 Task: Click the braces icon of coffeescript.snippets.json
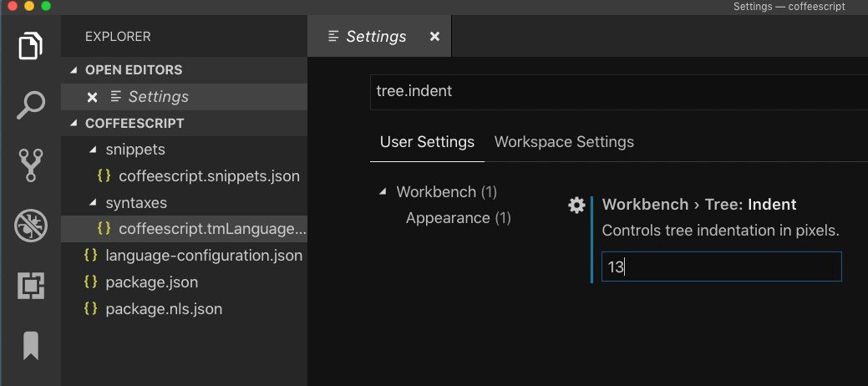coord(104,175)
